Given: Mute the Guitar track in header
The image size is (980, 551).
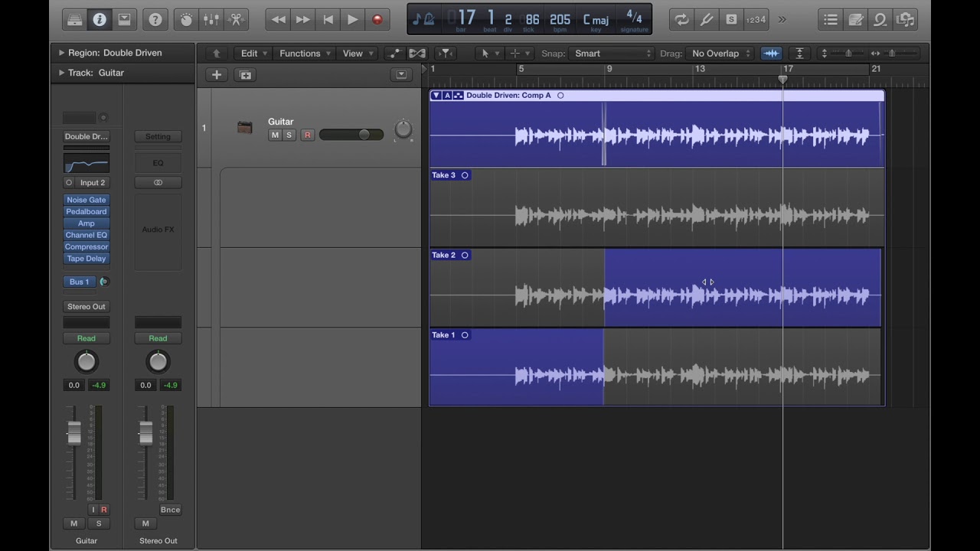Looking at the screenshot, I should pyautogui.click(x=275, y=135).
